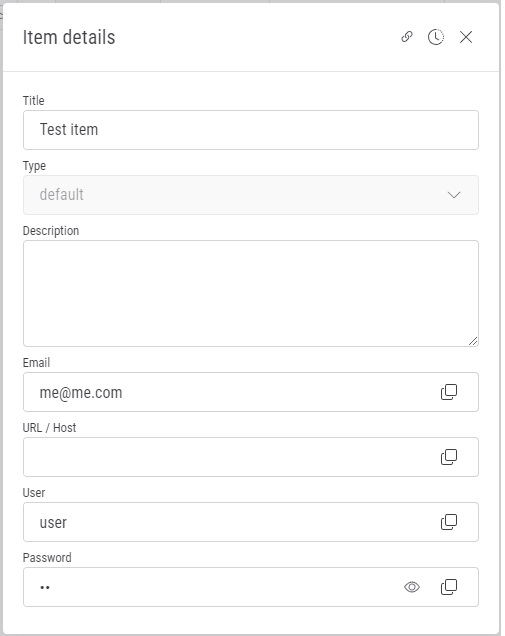Image resolution: width=505 pixels, height=636 pixels.
Task: Copy the Password to clipboard
Action: point(449,587)
